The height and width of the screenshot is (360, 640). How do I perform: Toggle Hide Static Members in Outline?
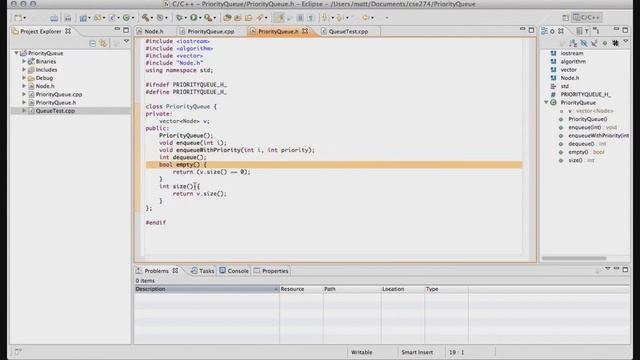(594, 43)
